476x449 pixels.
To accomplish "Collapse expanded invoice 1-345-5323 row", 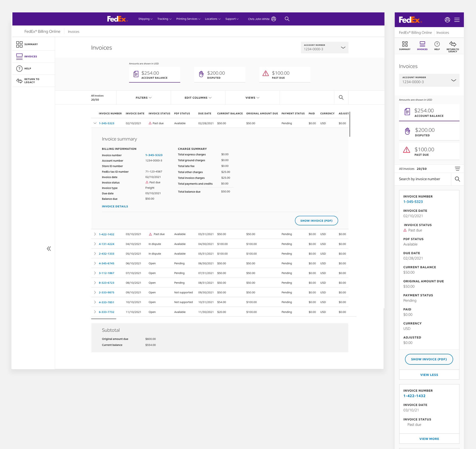I will coord(95,123).
